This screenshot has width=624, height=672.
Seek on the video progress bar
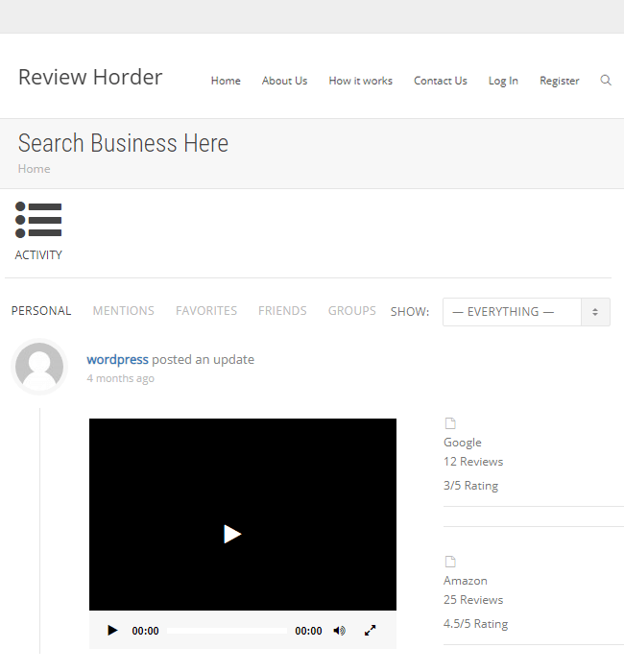click(x=227, y=631)
